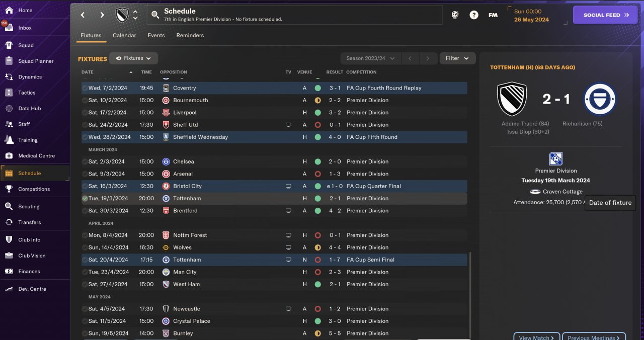Switch to the Reminders tab
The image size is (644, 340).
click(x=190, y=36)
